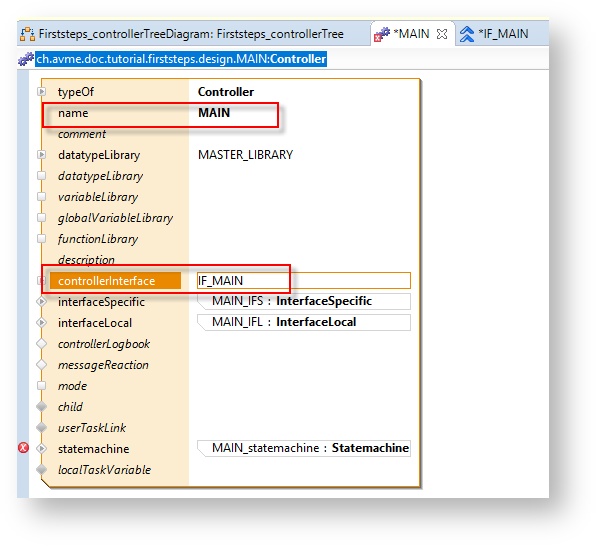Viewport: 597px width, 546px height.
Task: Expand the interfaceSpecific node
Action: coord(42,302)
